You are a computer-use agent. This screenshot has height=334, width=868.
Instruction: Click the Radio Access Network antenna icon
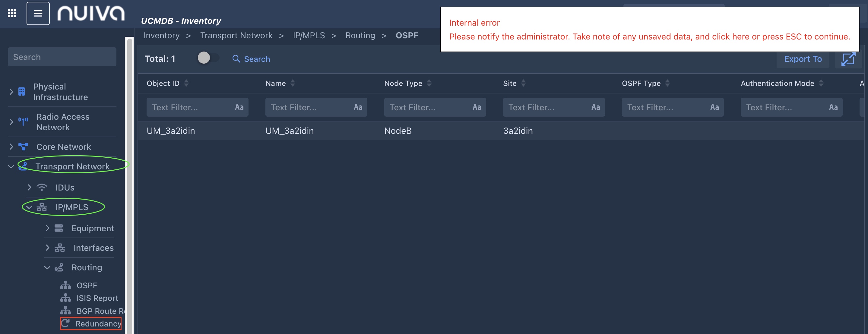click(23, 121)
